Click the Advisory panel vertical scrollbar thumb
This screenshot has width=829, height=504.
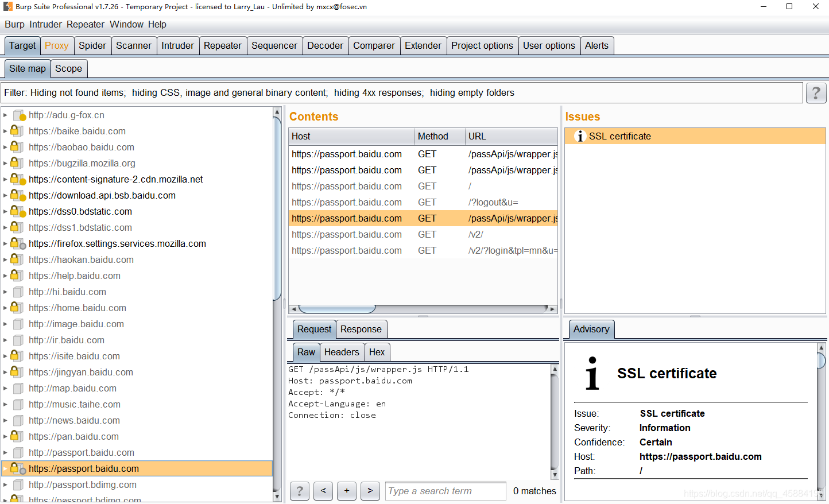(821, 360)
